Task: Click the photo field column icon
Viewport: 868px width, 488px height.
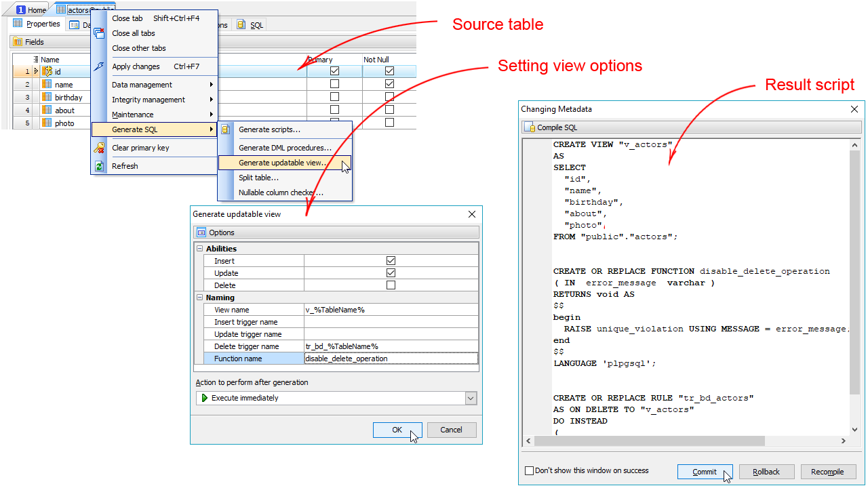Action: (47, 123)
